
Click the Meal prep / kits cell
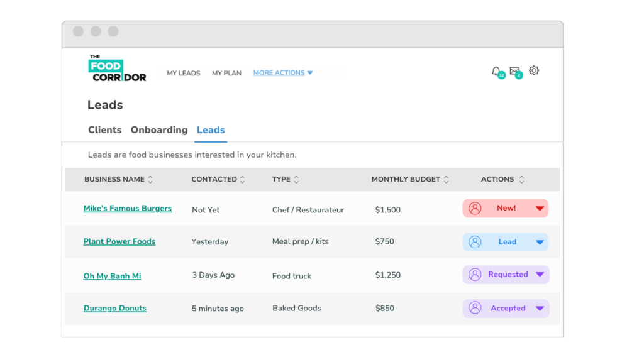pos(300,242)
